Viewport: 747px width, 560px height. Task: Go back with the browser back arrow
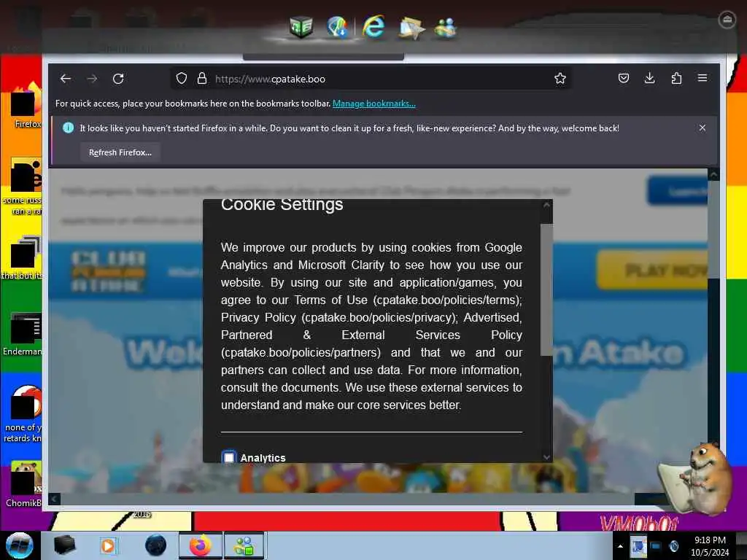(x=66, y=79)
